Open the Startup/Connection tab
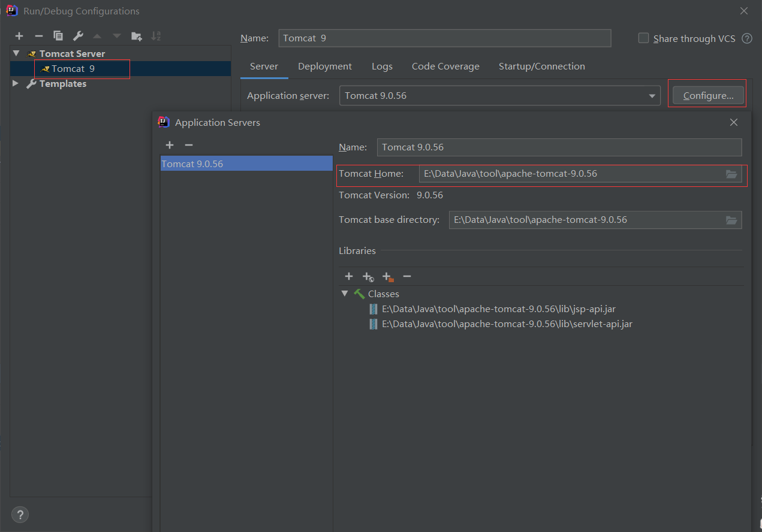 click(x=541, y=66)
